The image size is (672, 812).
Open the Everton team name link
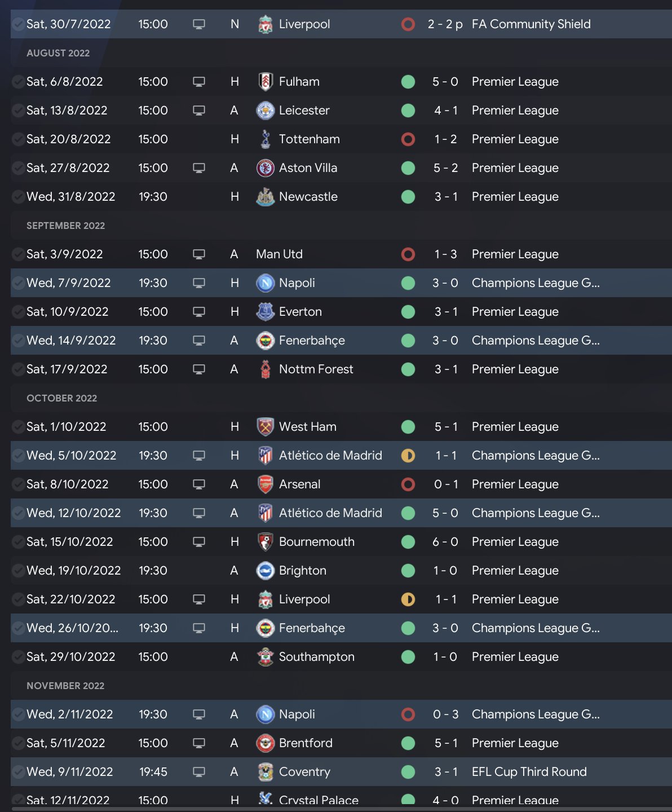[300, 312]
